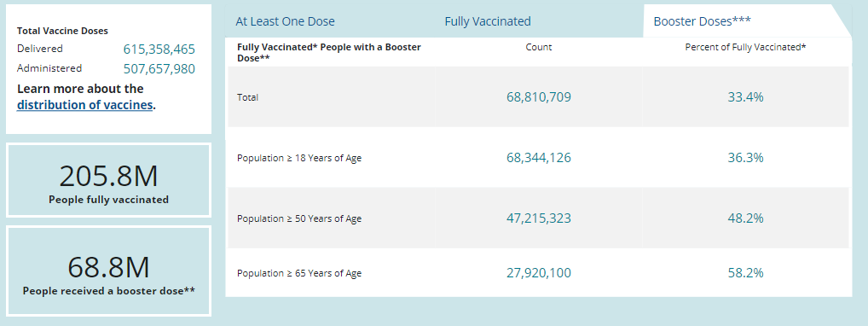Select the Booster Doses tab

click(x=702, y=21)
